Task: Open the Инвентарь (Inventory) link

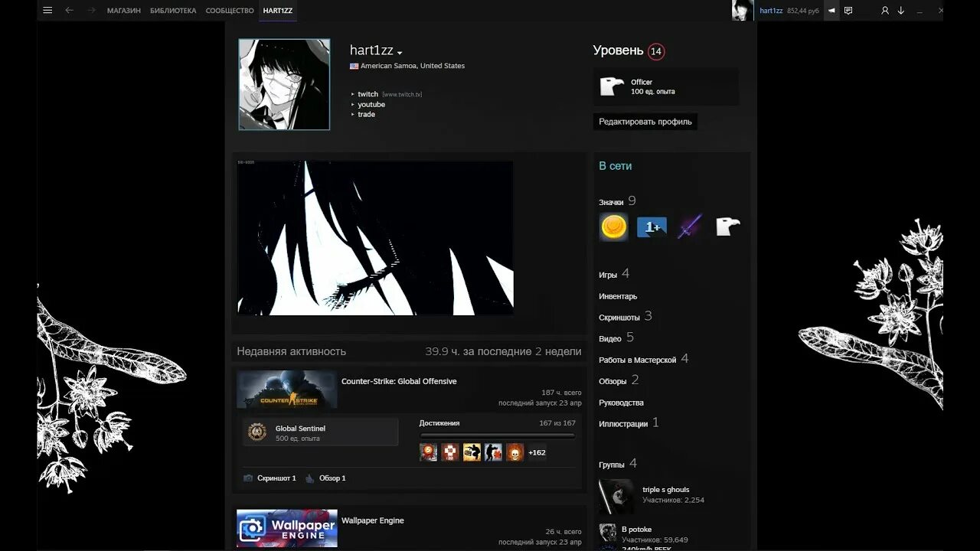Action: click(x=618, y=296)
